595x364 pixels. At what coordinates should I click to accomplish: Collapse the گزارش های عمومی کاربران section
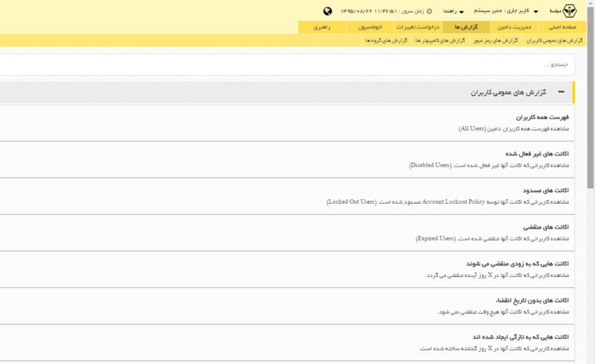[x=561, y=92]
